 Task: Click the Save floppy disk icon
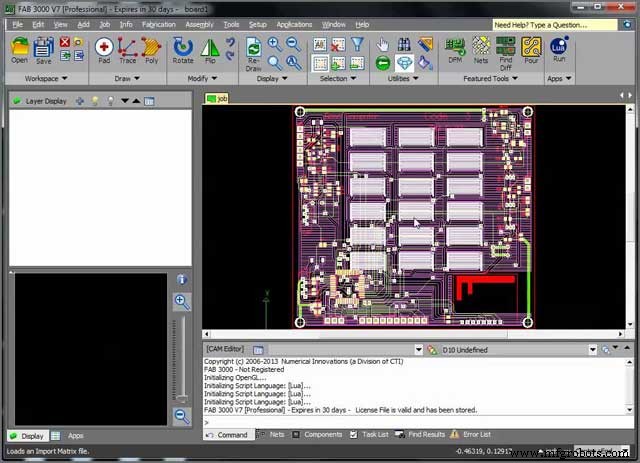(x=43, y=51)
